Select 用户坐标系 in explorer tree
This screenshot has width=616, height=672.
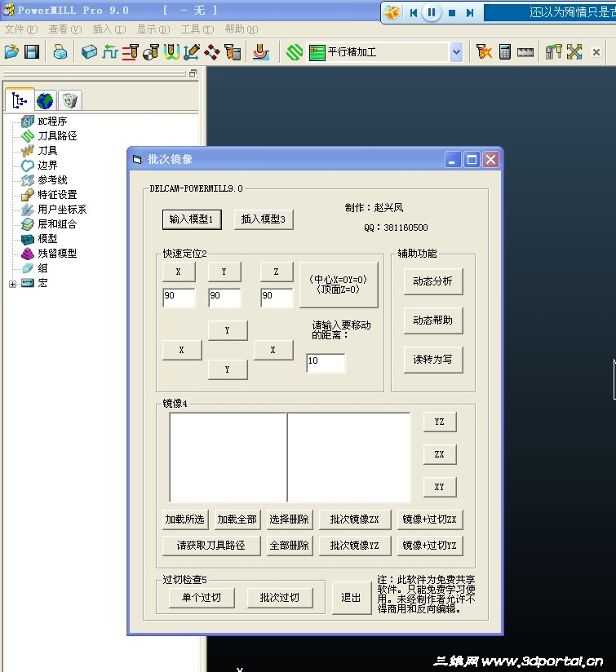(x=62, y=209)
